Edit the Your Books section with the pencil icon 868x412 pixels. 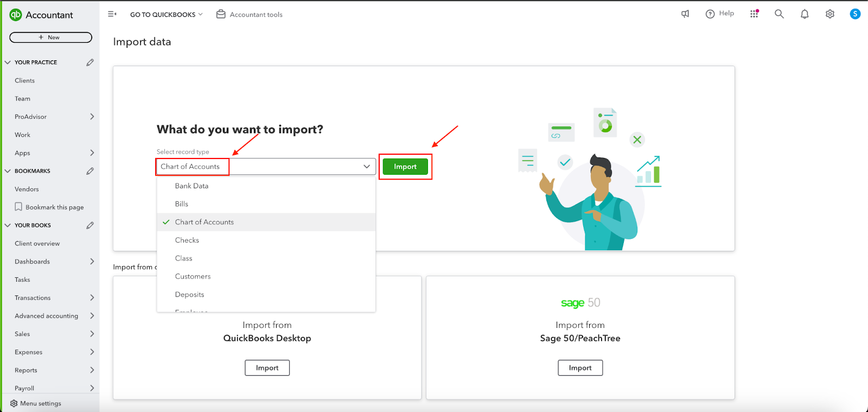[90, 225]
